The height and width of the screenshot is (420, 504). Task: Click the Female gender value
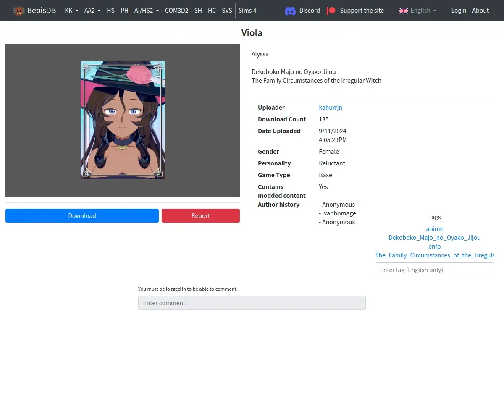click(x=329, y=152)
